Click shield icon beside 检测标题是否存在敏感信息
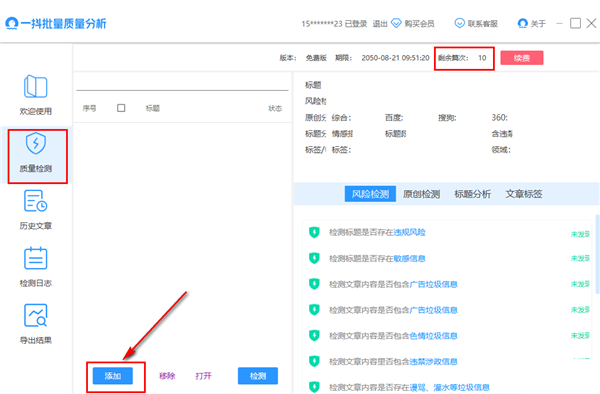 pos(314,258)
